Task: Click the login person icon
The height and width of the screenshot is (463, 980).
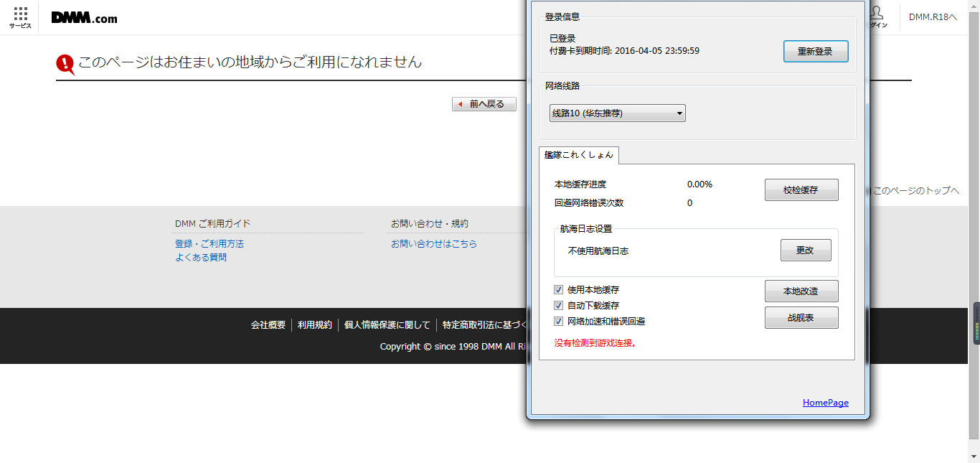Action: (x=876, y=14)
